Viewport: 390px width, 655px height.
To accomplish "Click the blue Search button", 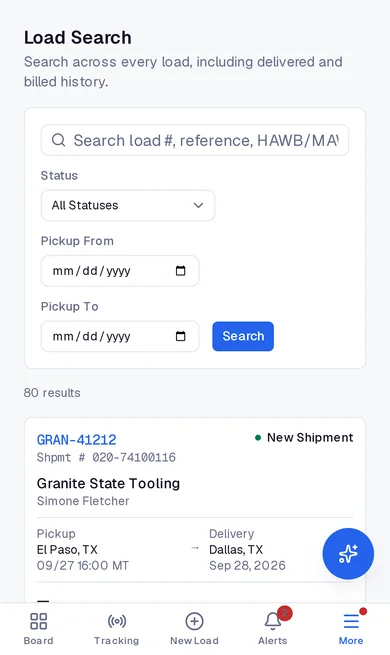I will click(x=243, y=336).
